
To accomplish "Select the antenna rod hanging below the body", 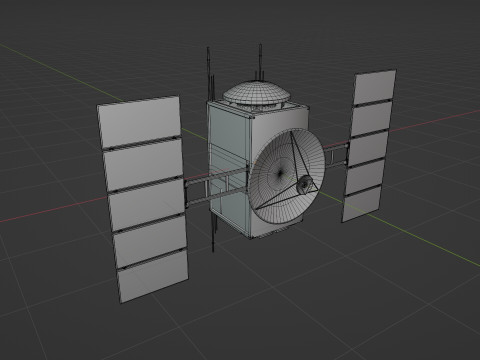I will click(x=213, y=232).
